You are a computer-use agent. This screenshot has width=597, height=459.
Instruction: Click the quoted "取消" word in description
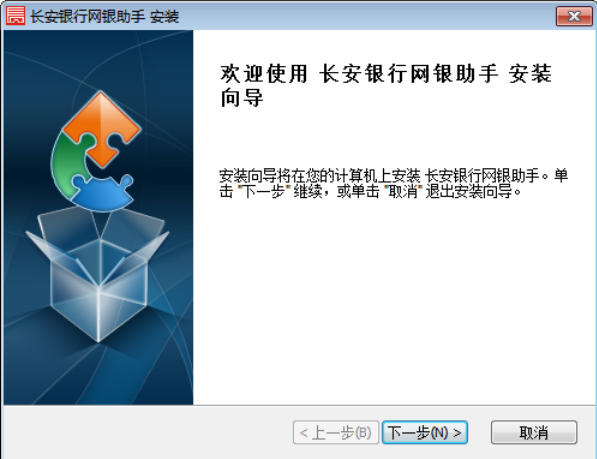coord(403,191)
